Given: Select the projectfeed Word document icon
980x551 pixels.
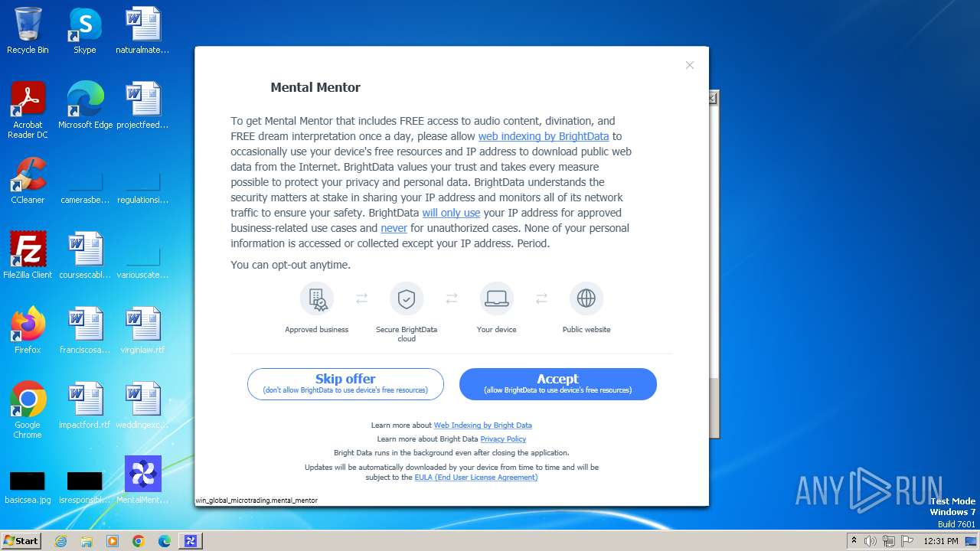Looking at the screenshot, I should pos(142,106).
